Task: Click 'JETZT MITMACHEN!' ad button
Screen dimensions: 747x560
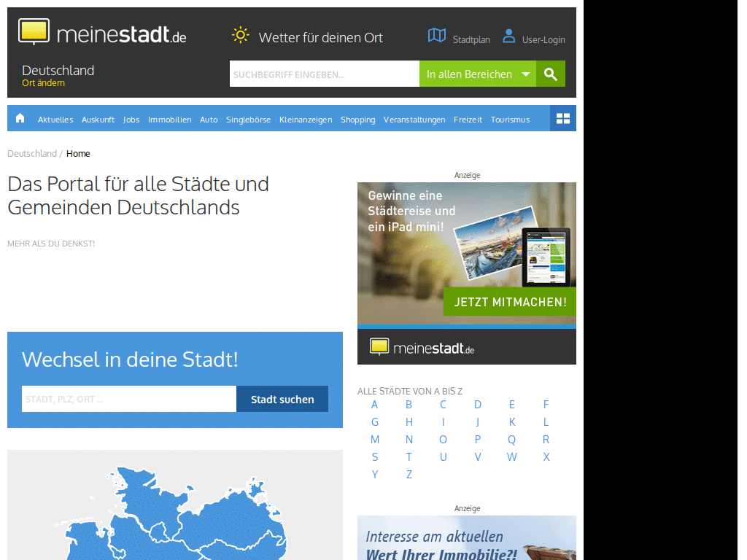Action: 510,302
